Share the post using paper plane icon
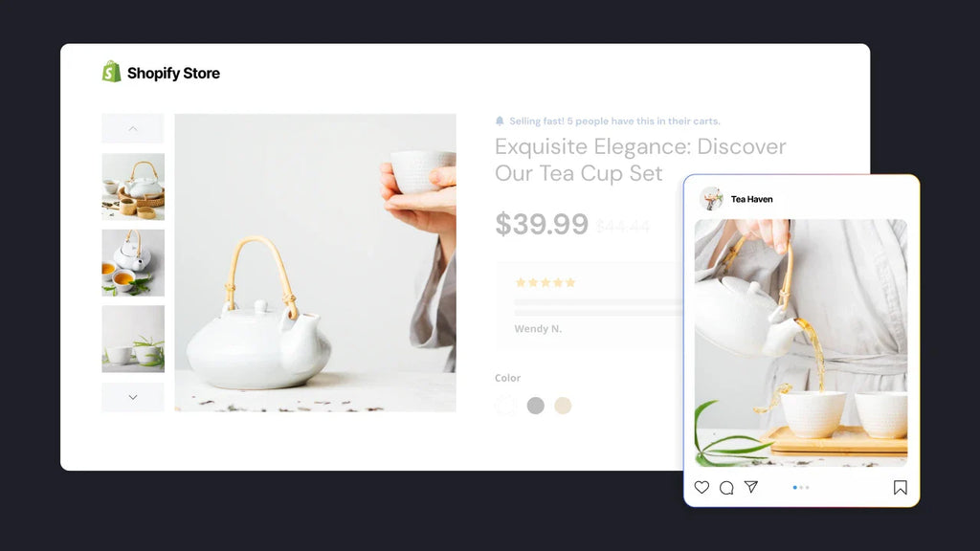Screen dimensions: 980x551 click(751, 487)
